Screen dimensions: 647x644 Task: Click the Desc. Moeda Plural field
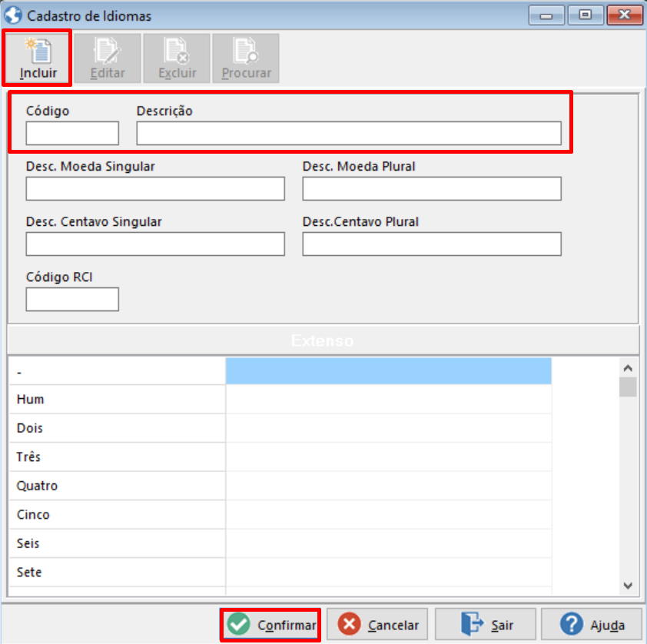tap(432, 188)
